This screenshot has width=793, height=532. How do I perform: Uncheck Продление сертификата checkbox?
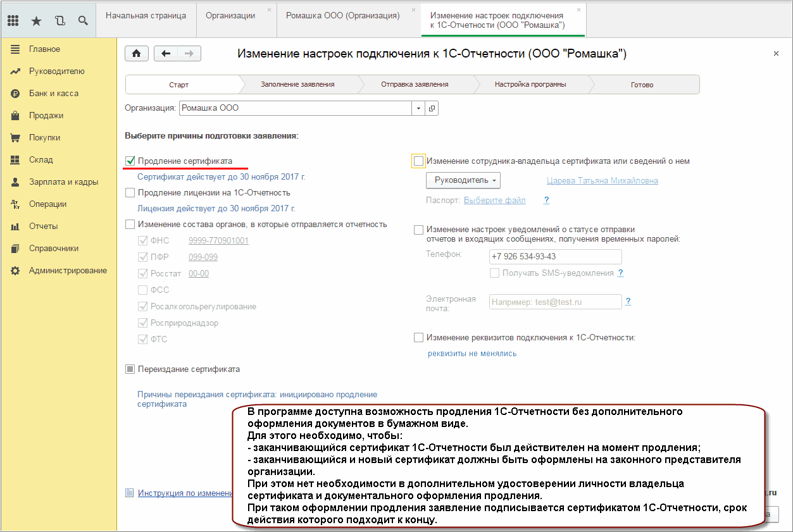pos(130,161)
